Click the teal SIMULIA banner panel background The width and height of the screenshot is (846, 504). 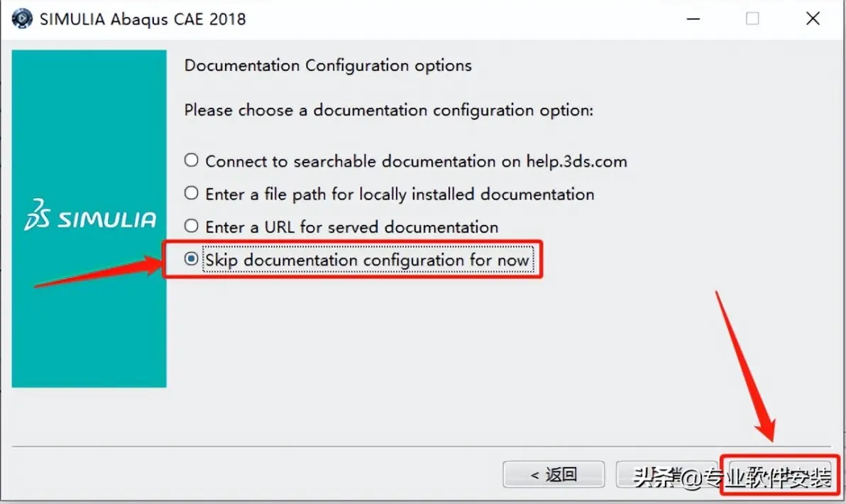point(89,313)
